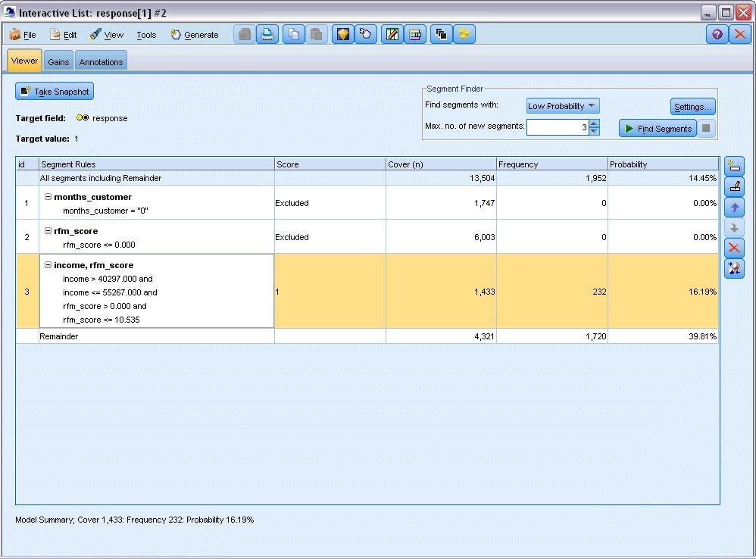756x559 pixels.
Task: Click the total cover value 13,504
Action: coord(482,178)
